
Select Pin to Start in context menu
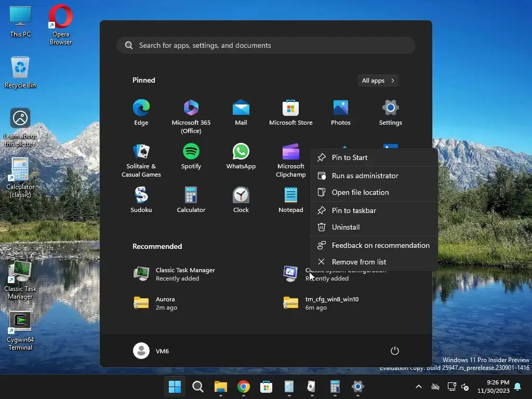coord(374,157)
